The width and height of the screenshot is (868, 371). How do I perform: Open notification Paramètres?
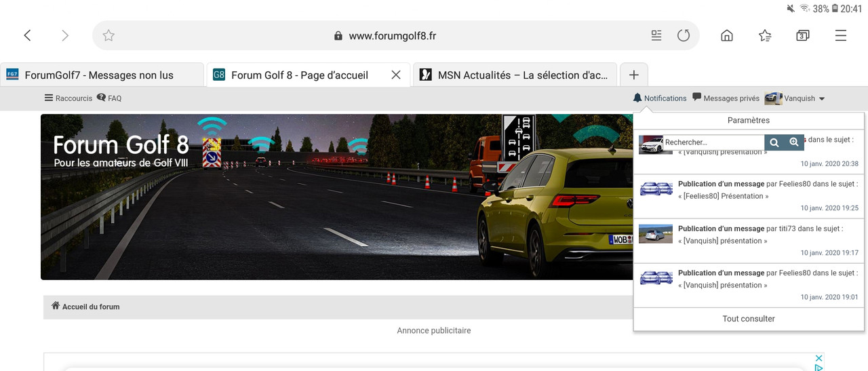[749, 120]
